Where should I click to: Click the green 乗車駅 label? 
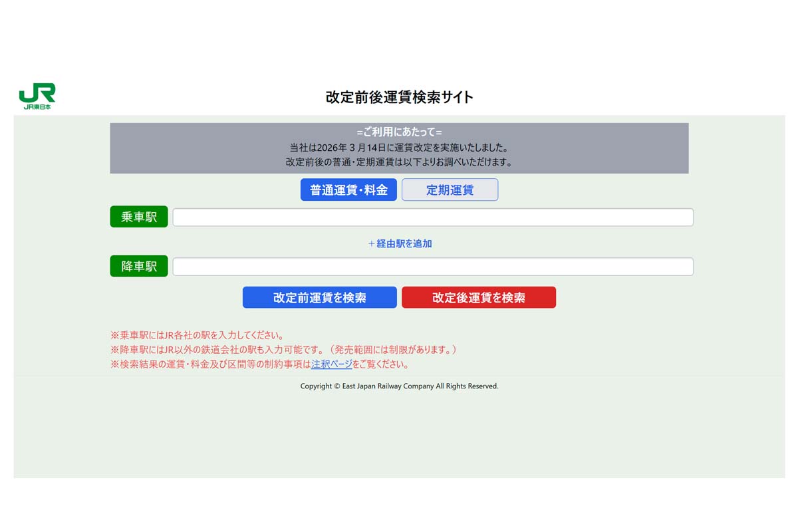point(138,216)
